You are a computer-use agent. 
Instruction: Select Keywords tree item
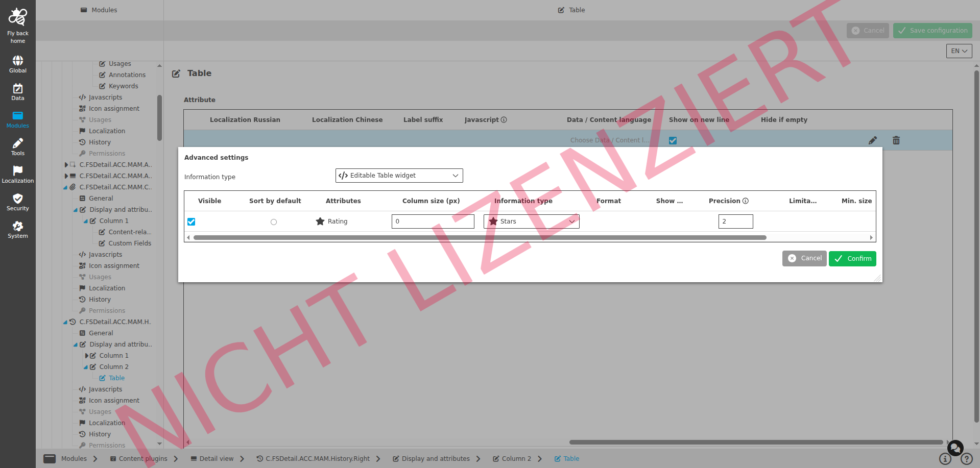[123, 86]
